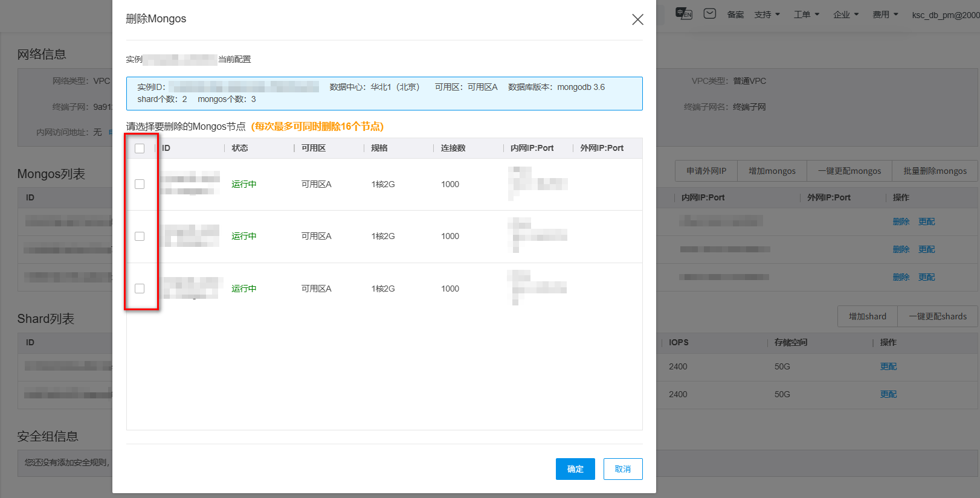The image size is (980, 498).
Task: Tick the select-all checkbox in table header
Action: (140, 148)
